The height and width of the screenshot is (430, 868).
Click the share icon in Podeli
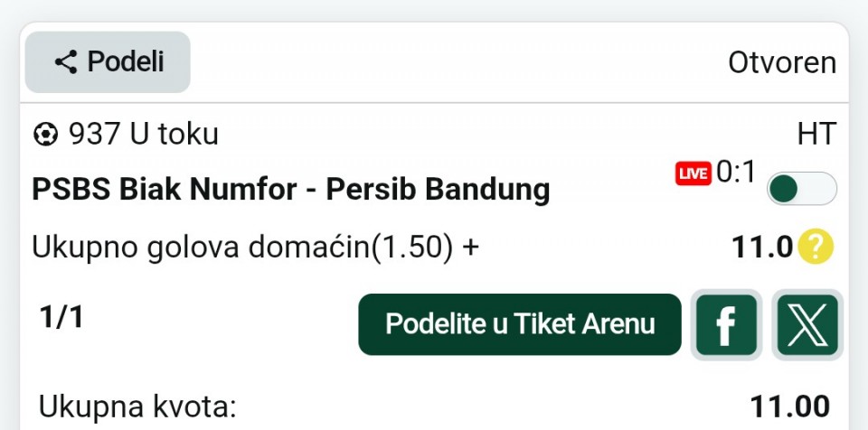click(x=65, y=62)
